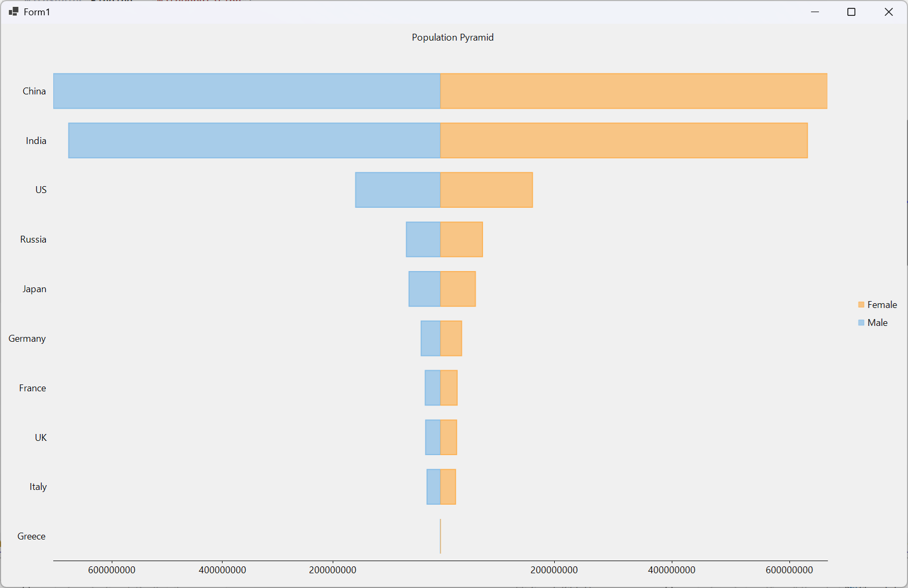The height and width of the screenshot is (588, 908).
Task: Click Russia's orange female bar
Action: pos(461,239)
